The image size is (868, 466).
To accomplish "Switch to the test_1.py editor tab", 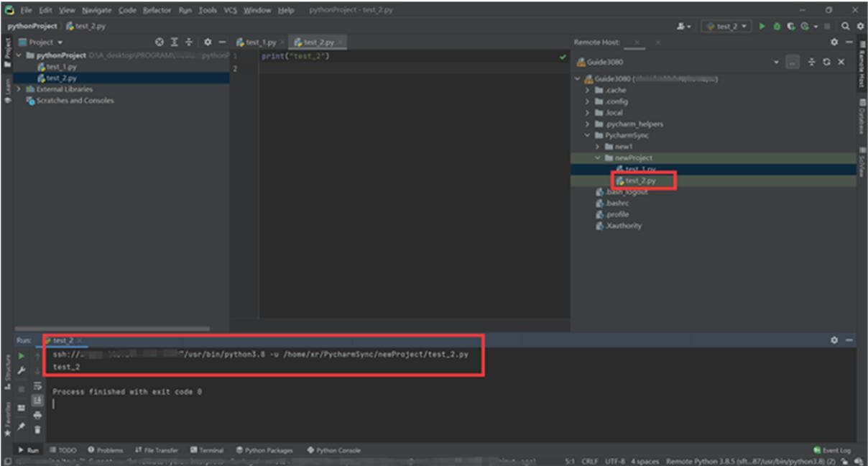I will pos(260,42).
